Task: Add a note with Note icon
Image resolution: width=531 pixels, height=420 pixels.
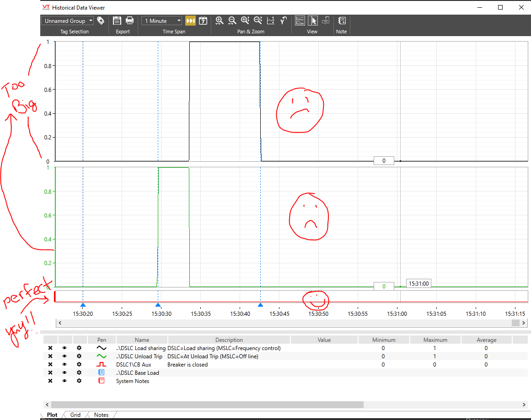Action: (x=342, y=21)
